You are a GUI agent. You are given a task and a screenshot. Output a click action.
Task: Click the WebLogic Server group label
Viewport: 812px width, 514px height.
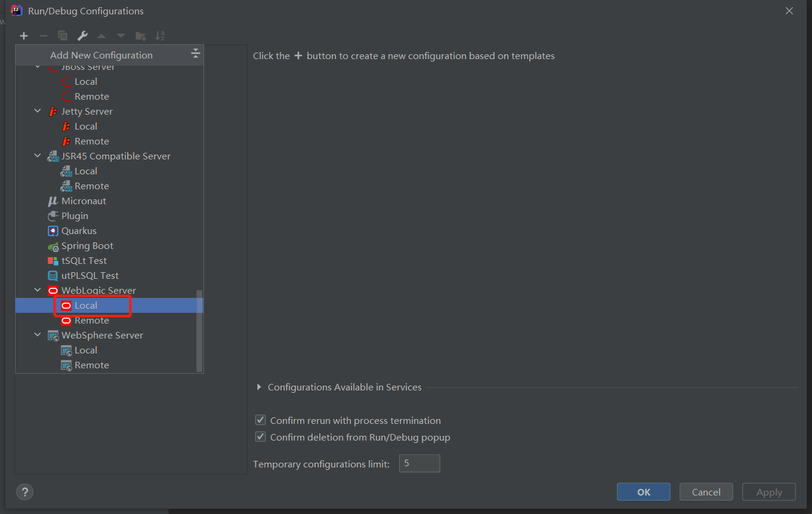point(98,290)
